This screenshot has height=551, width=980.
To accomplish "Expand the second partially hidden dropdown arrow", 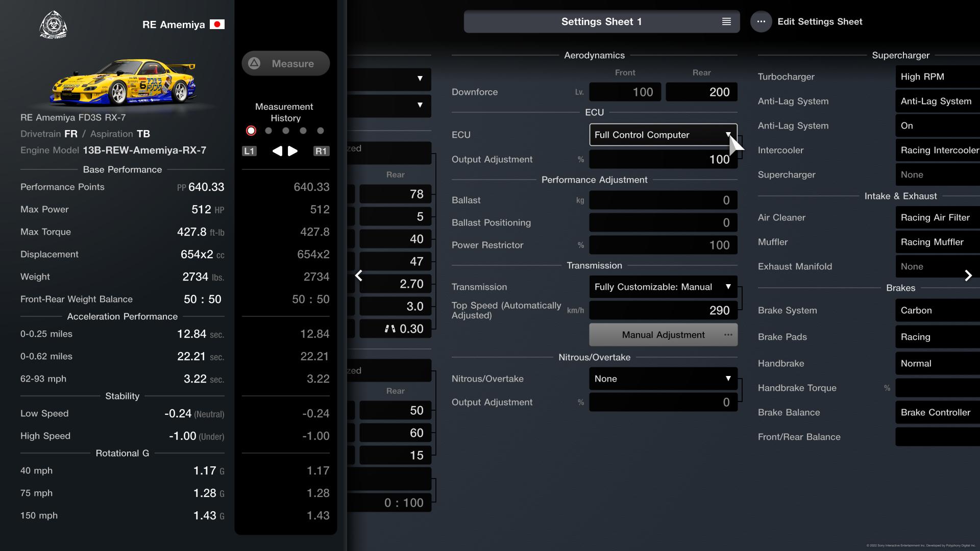I will point(420,105).
